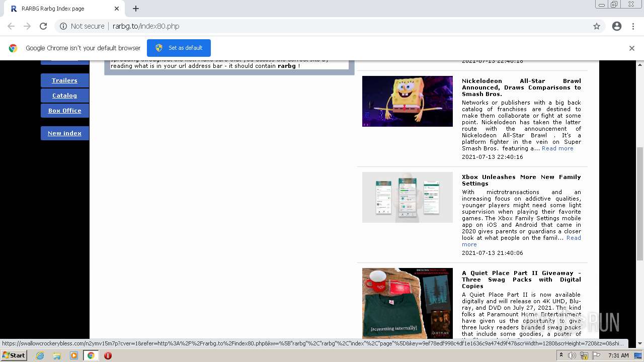Screen dimensions: 644x362
Task: Click the network tray icon
Action: coord(584,355)
